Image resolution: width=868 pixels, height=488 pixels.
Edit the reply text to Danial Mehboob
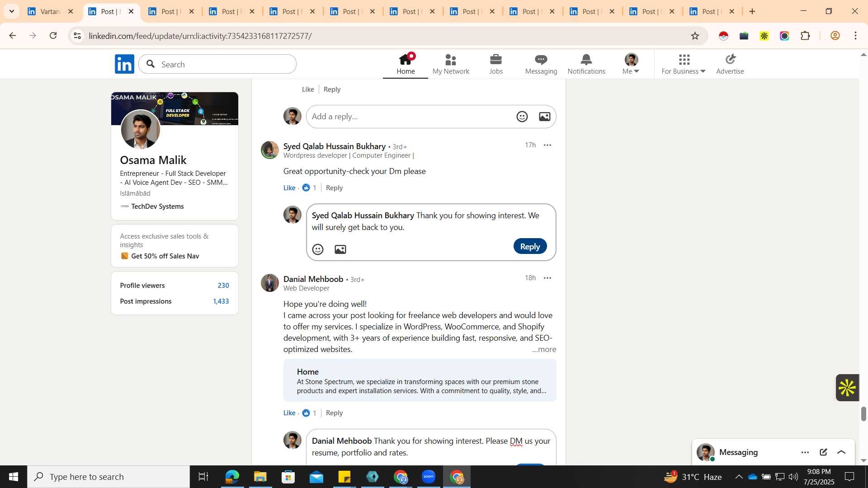point(431,446)
